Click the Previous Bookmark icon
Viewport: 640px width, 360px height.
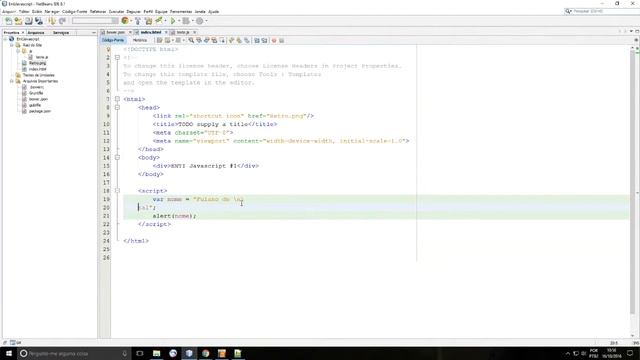click(231, 40)
